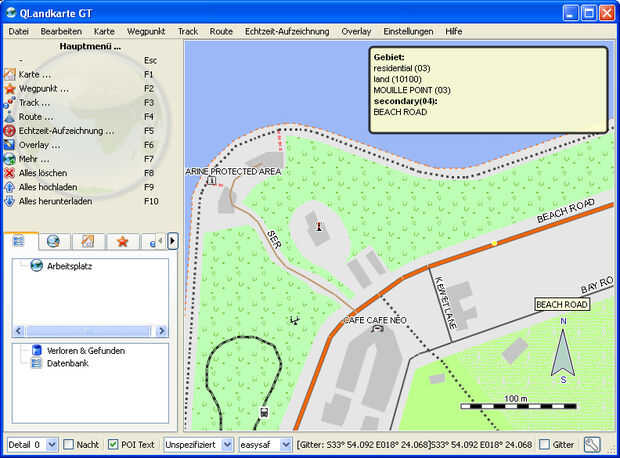Enable the Gitter checkbox

[x=544, y=445]
